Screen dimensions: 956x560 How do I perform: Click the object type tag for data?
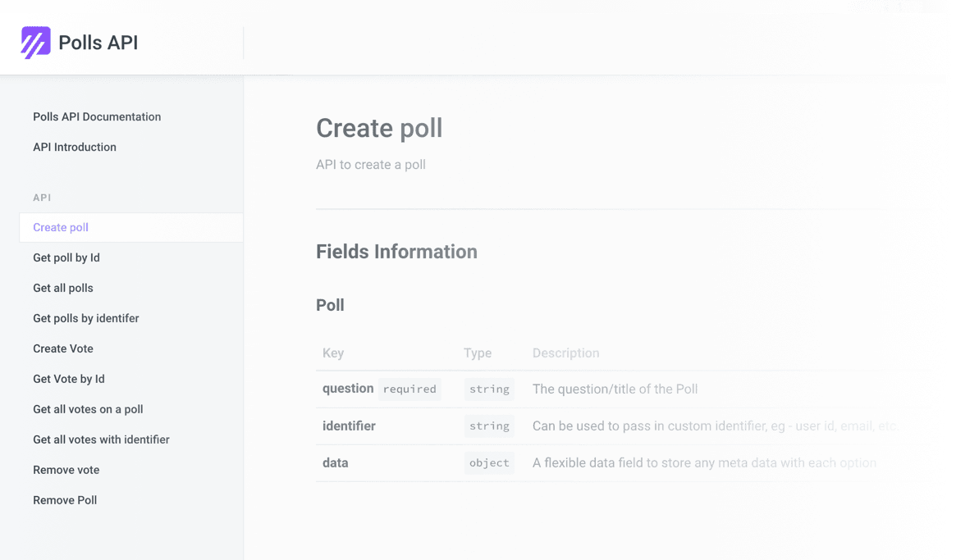(489, 463)
